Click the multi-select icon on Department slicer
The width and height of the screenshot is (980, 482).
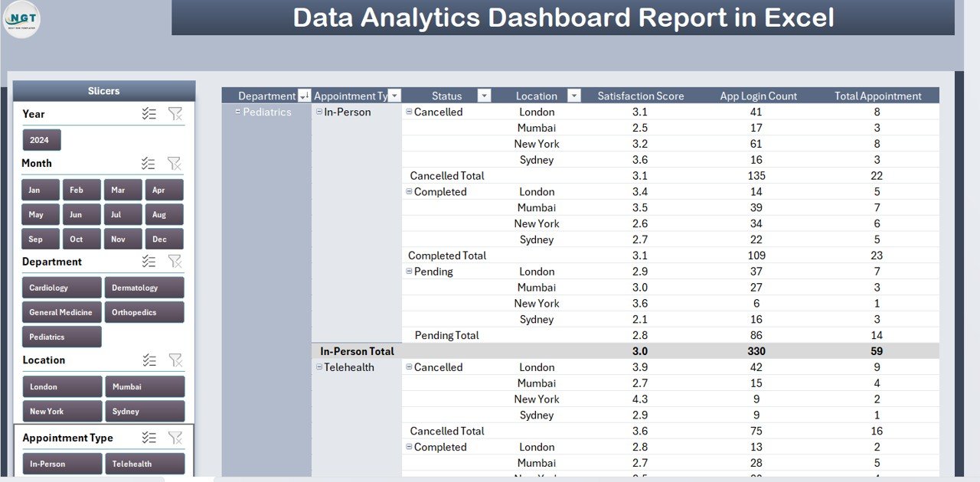tap(150, 261)
